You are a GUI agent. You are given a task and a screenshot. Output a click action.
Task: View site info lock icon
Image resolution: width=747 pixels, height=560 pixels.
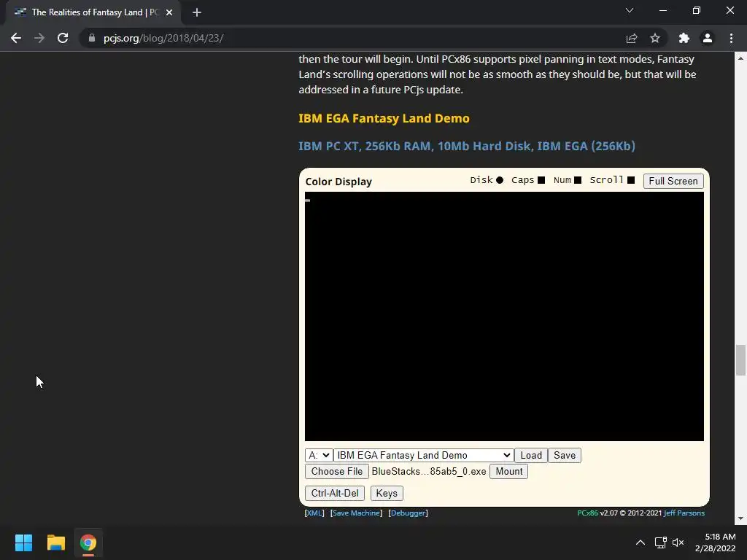92,38
